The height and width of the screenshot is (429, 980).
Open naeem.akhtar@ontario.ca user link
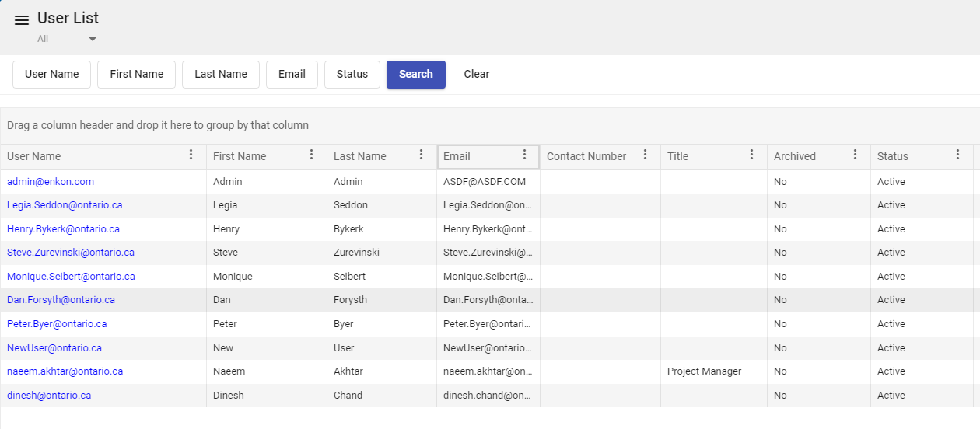click(x=65, y=371)
